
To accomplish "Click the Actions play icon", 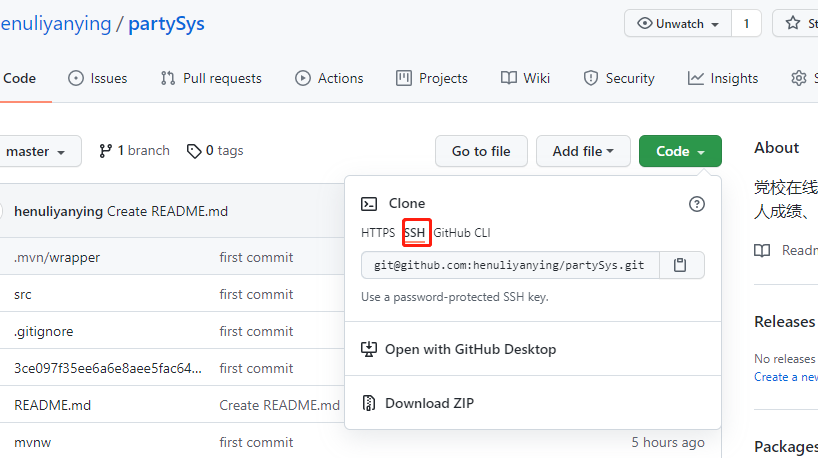I will (x=303, y=78).
